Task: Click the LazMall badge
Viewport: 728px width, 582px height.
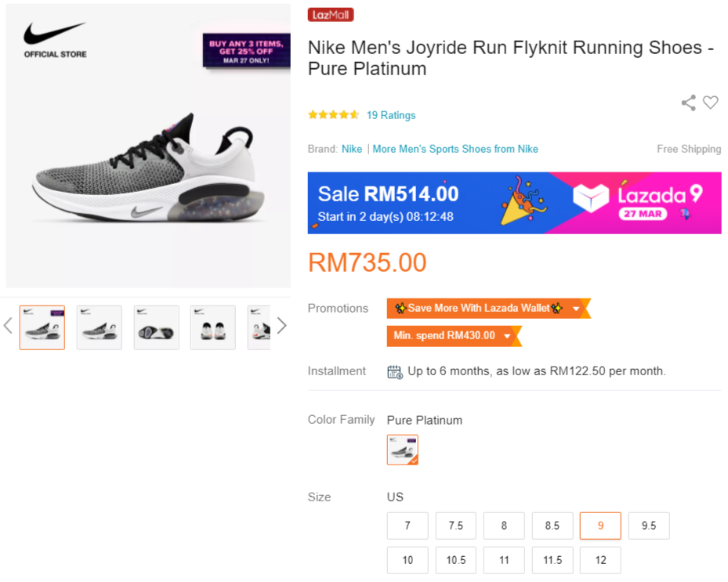Action: [x=331, y=15]
